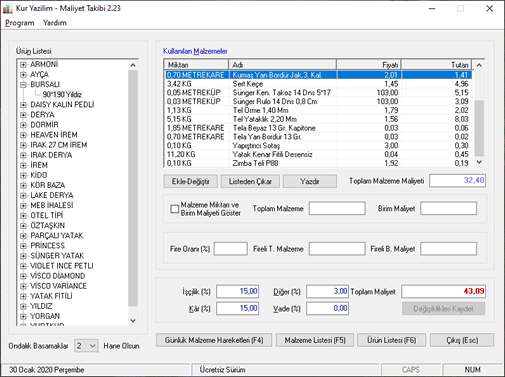Select IRAK DERYA in product list
Viewport: 505px width, 377px height.
51,155
